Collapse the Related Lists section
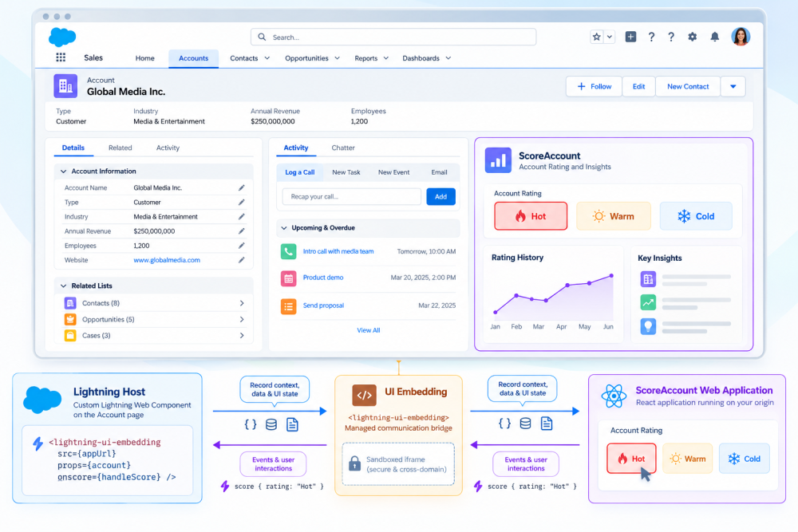Viewport: 798px width, 532px height. [x=64, y=286]
